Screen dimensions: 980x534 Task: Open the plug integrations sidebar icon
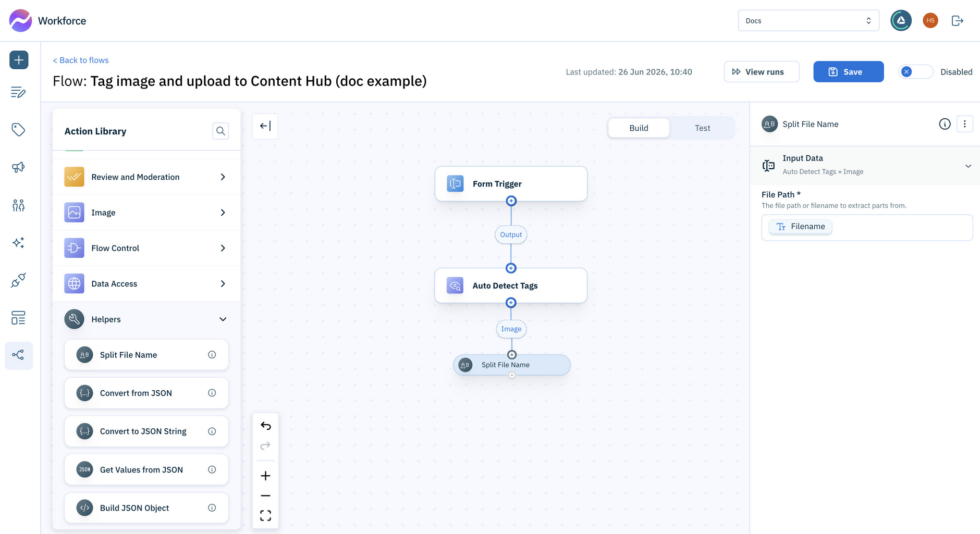coord(18,280)
